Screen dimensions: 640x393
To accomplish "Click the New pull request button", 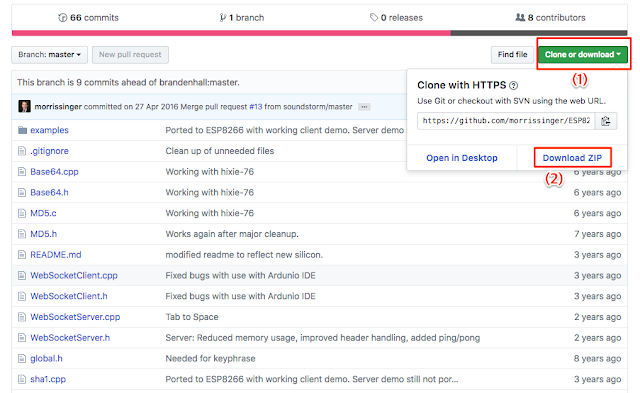I will (130, 55).
